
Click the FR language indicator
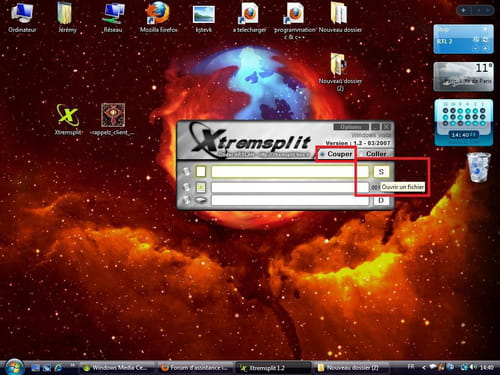point(411,367)
